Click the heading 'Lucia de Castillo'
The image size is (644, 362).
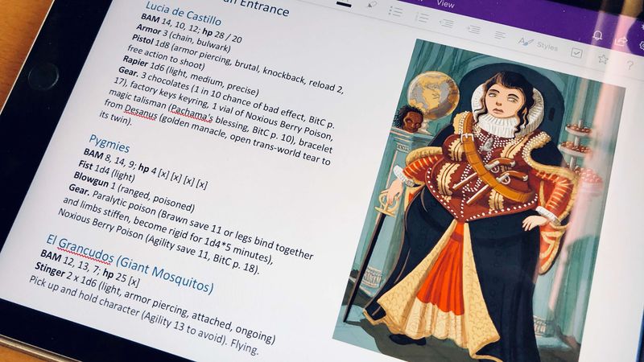pos(184,14)
